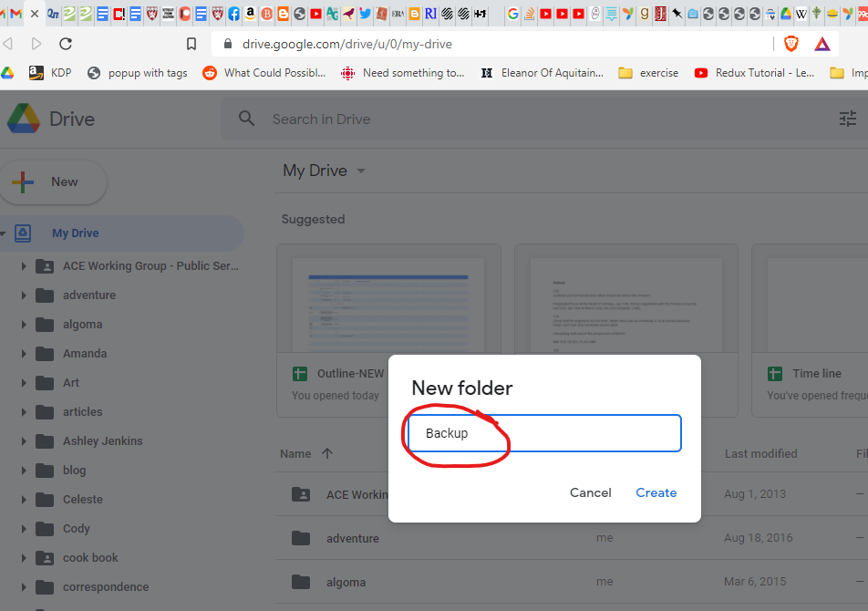Image resolution: width=868 pixels, height=611 pixels.
Task: Expand the algoma folder in the sidebar
Action: point(24,325)
